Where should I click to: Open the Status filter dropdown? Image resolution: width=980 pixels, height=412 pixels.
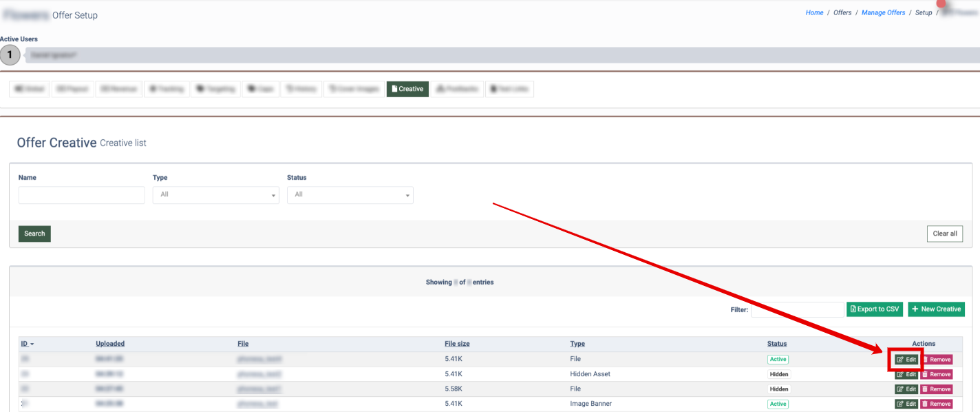[x=350, y=195]
